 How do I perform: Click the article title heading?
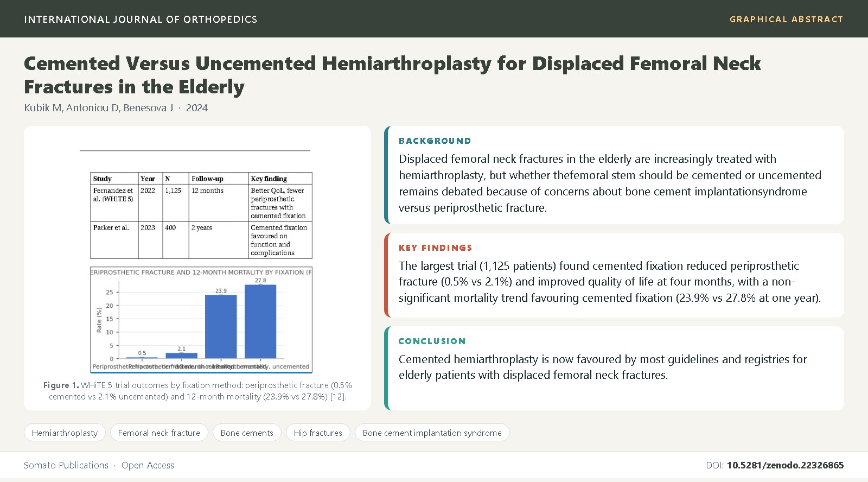392,75
